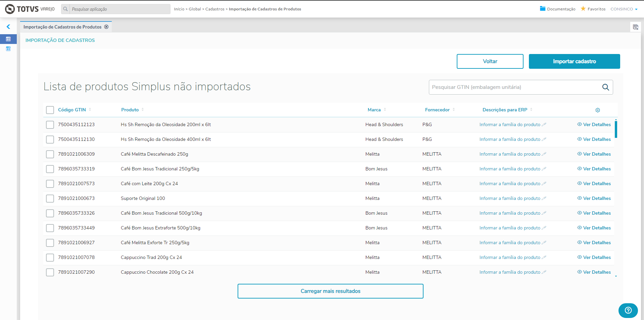Screen dimensions: 644x320
Task: Tick checkbox for Café com Leite 200g
Action: pos(50,184)
